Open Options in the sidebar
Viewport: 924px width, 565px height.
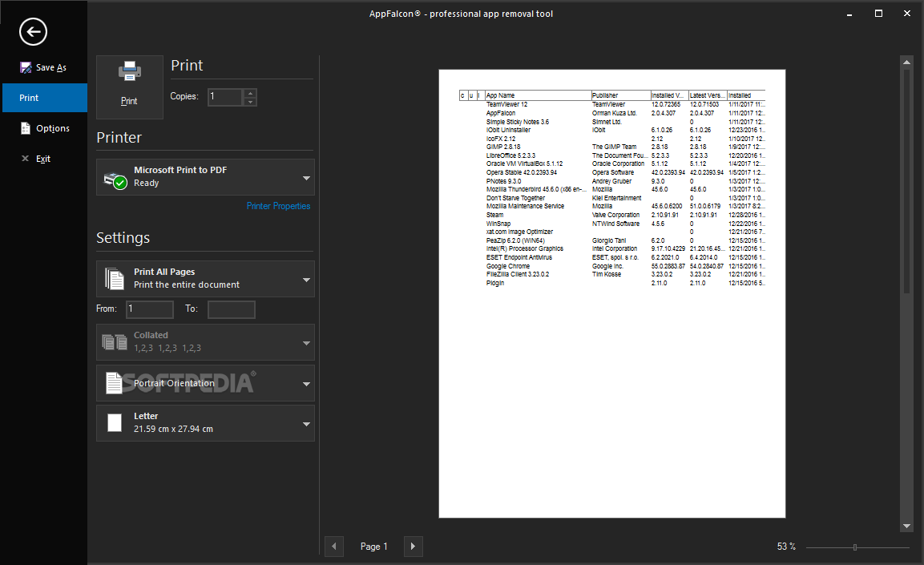coord(45,128)
